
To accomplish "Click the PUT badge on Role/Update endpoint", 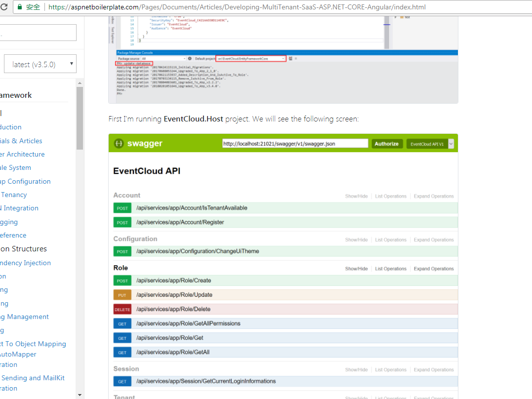I will coord(122,295).
